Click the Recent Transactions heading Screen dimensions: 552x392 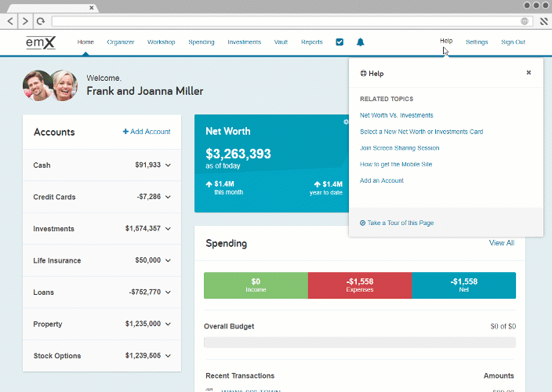coord(240,376)
